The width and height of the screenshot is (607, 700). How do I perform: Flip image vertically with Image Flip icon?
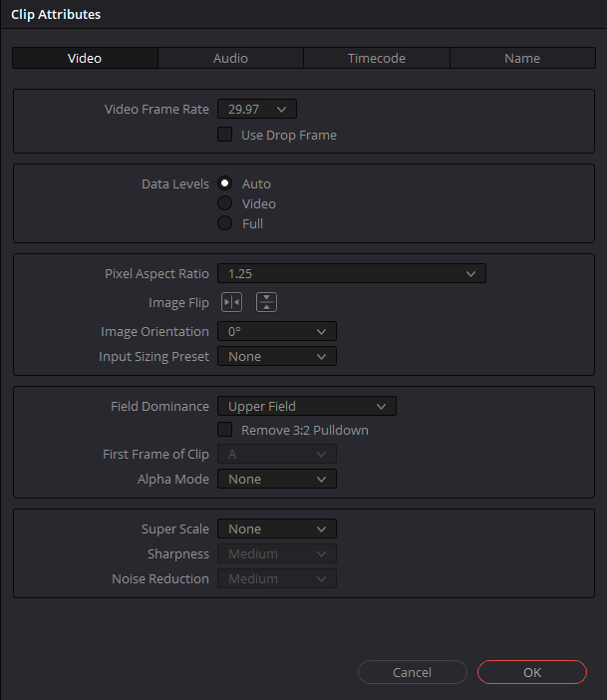coord(266,302)
